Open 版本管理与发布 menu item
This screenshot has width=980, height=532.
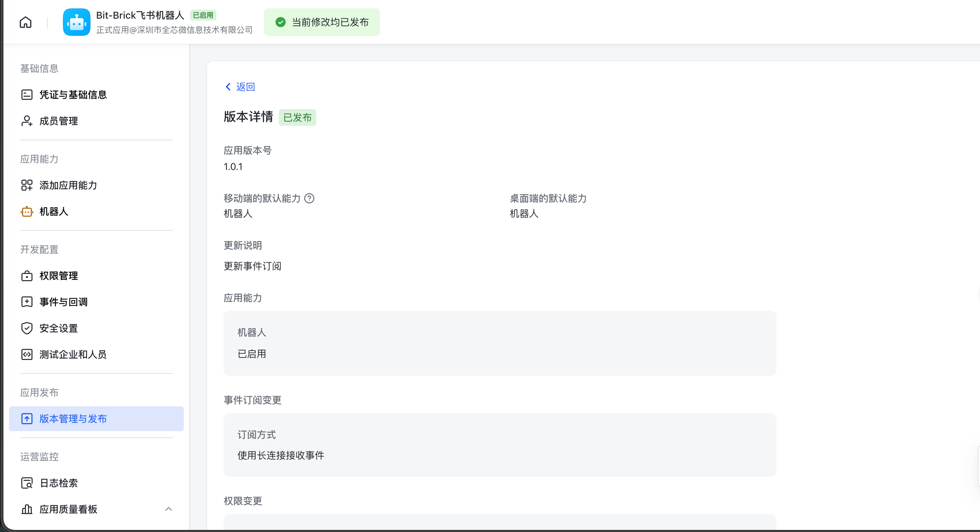[73, 419]
